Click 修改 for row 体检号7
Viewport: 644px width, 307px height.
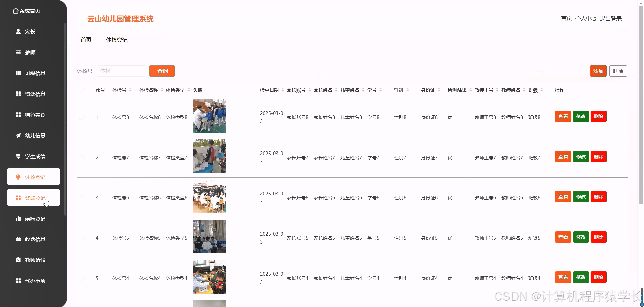(581, 157)
